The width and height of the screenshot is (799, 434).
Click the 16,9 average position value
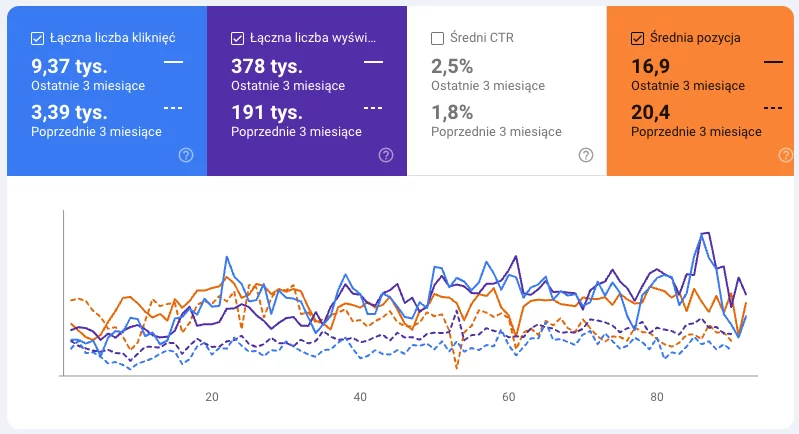tap(650, 67)
